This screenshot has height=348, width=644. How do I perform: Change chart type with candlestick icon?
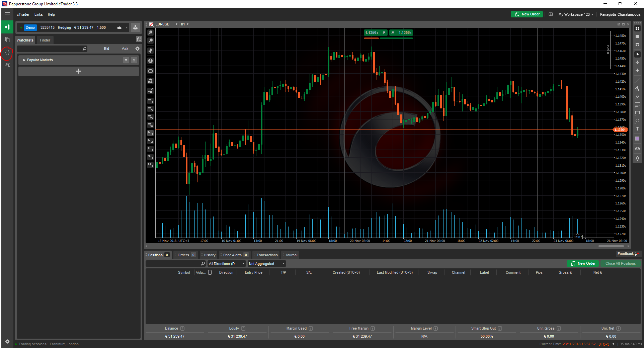pos(151,51)
